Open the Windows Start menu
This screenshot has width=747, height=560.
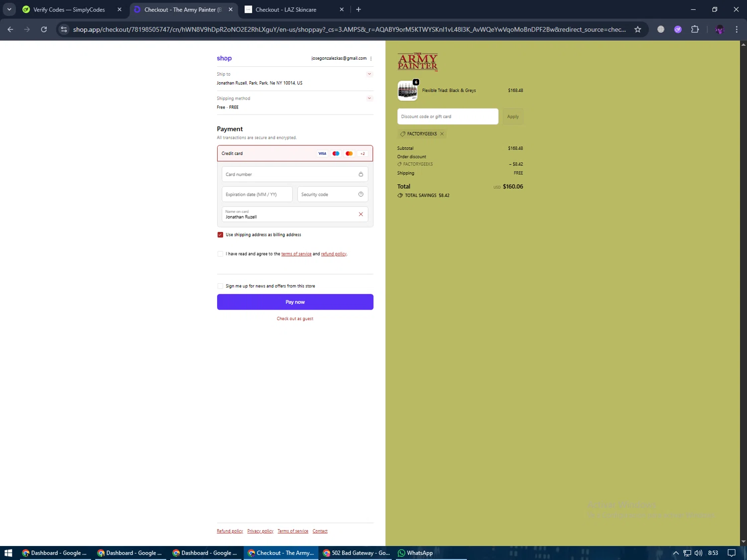8,553
